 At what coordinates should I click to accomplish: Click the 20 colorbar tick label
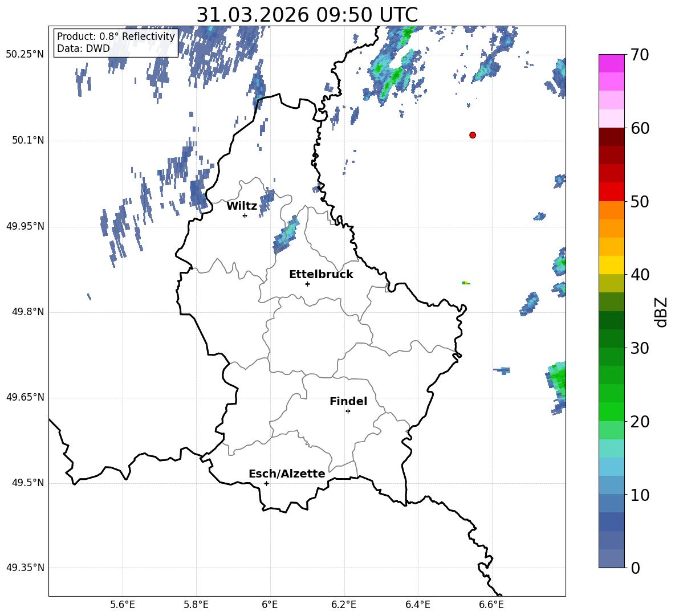(640, 422)
